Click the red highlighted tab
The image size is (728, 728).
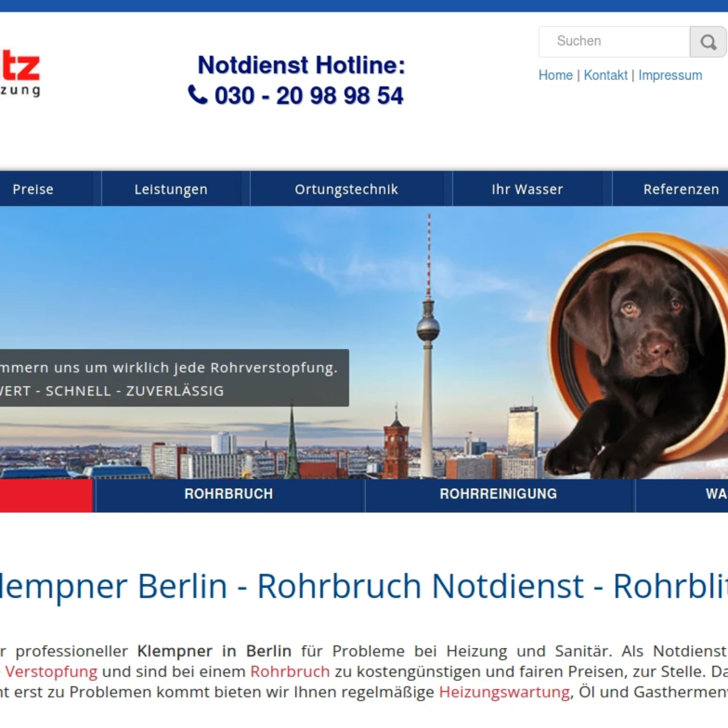pos(46,496)
